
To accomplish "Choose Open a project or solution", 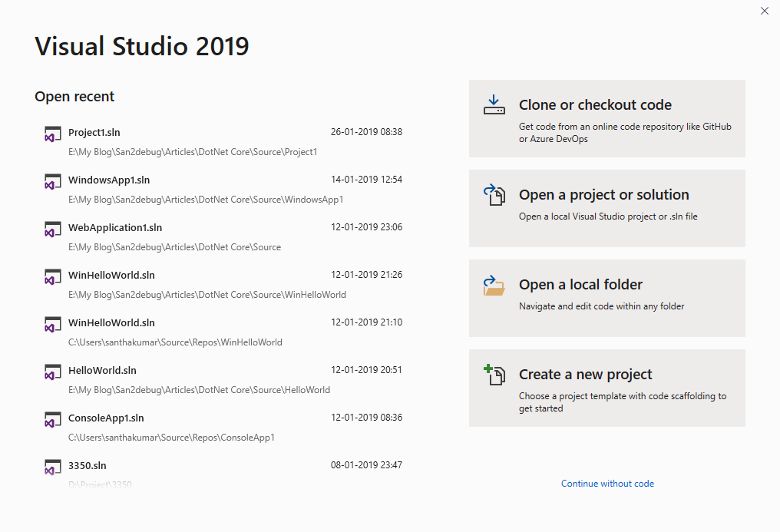I will pyautogui.click(x=607, y=208).
